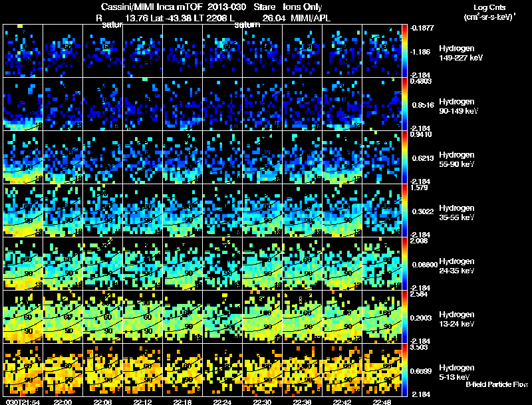Select the 030T21:54 start time label
The image size is (532, 405).
tap(23, 402)
